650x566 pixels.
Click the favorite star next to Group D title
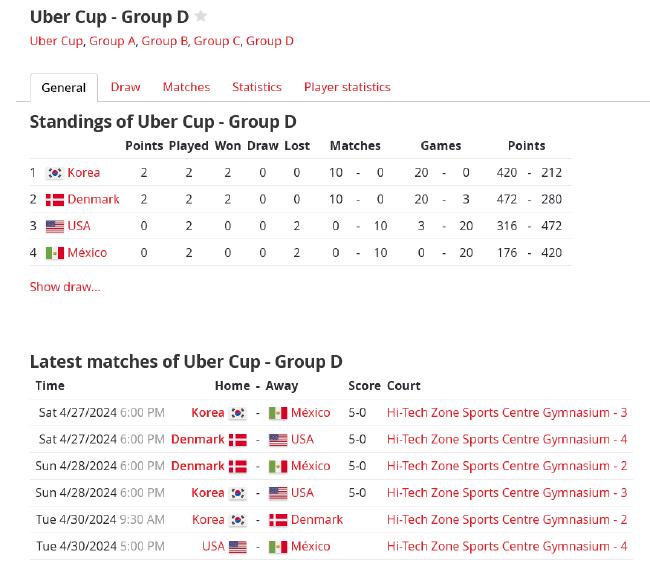point(201,17)
